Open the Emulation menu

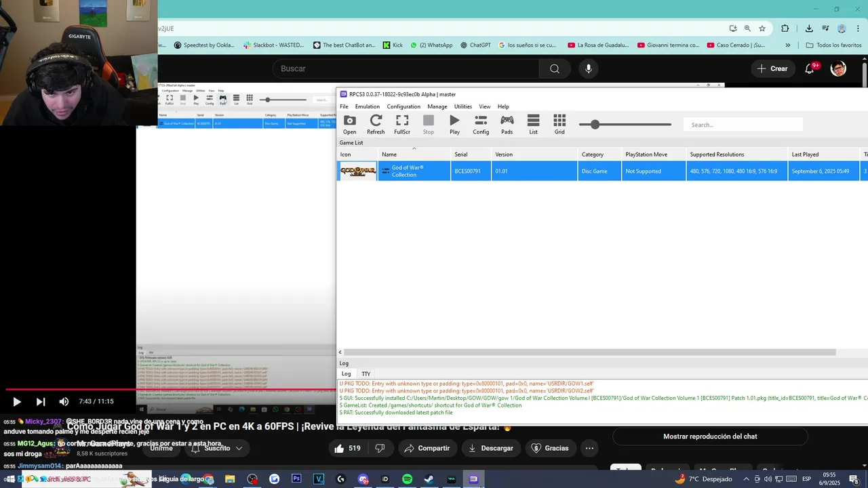coord(368,106)
